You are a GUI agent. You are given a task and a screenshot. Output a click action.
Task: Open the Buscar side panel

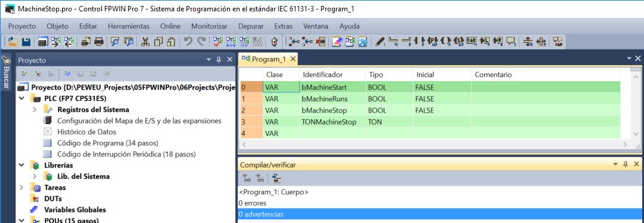[x=6, y=72]
